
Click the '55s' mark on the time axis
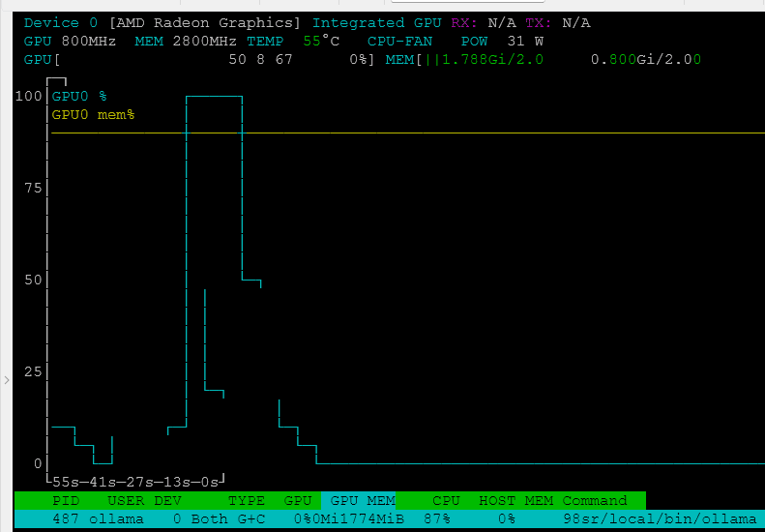pyautogui.click(x=66, y=483)
